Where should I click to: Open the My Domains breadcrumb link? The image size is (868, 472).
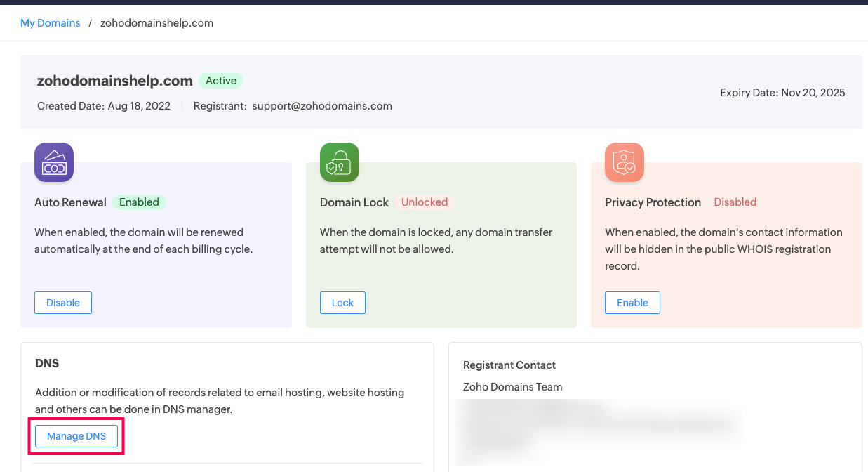51,23
